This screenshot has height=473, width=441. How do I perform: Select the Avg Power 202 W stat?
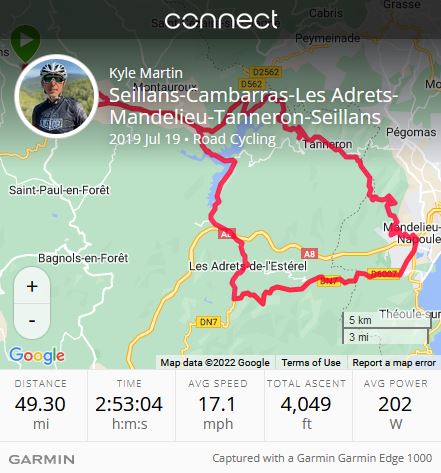click(x=396, y=405)
